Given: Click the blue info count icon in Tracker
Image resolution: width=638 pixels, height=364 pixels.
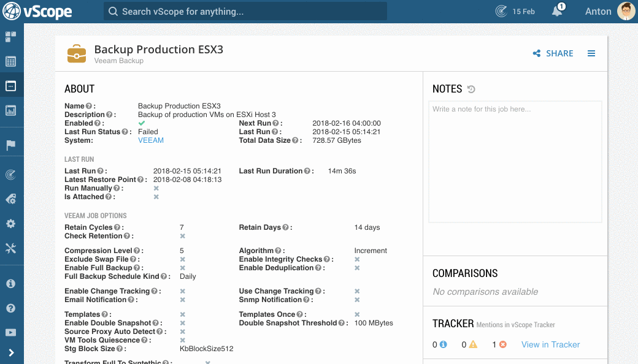Looking at the screenshot, I should pos(443,344).
